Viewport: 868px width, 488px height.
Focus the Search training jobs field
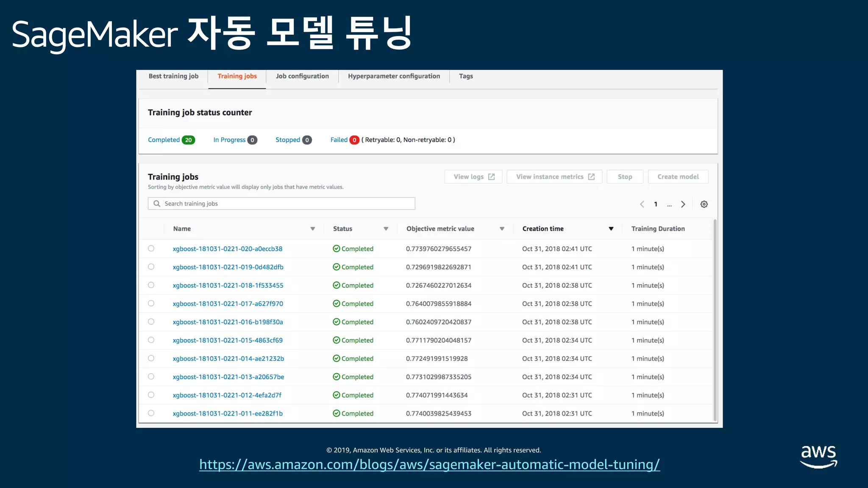pyautogui.click(x=281, y=204)
